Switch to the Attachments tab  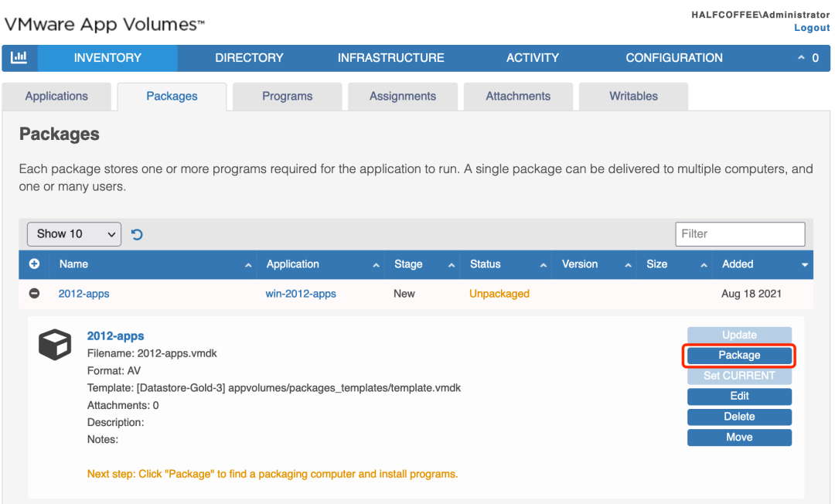pos(518,97)
